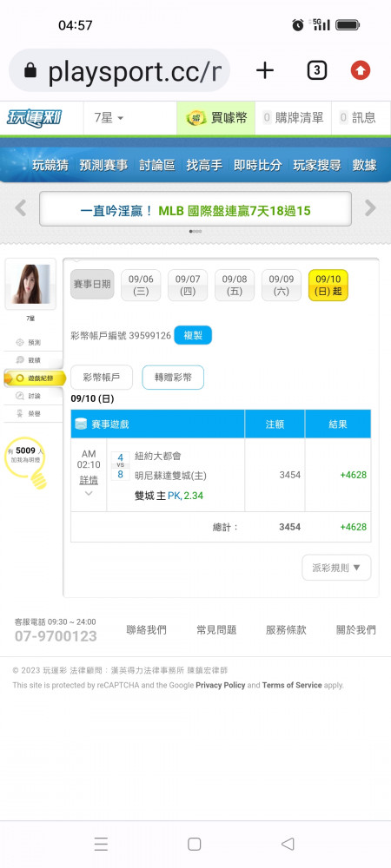Screen dimensions: 391x868
Task: Click the user profile avatar photo
Action: click(x=30, y=284)
